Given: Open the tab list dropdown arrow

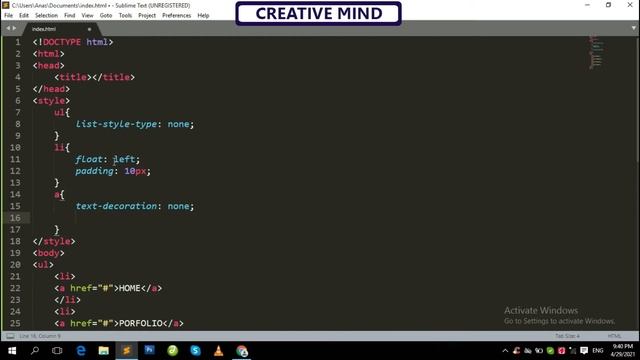Looking at the screenshot, I should point(633,28).
